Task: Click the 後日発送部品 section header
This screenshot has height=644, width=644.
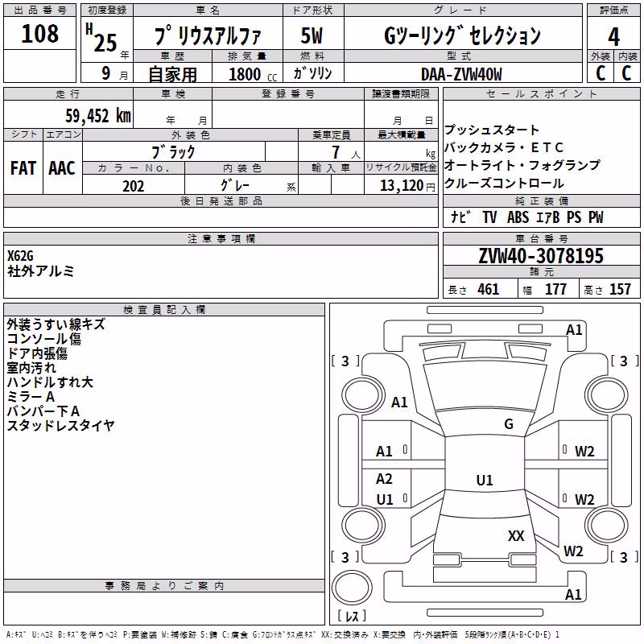Action: 221,200
